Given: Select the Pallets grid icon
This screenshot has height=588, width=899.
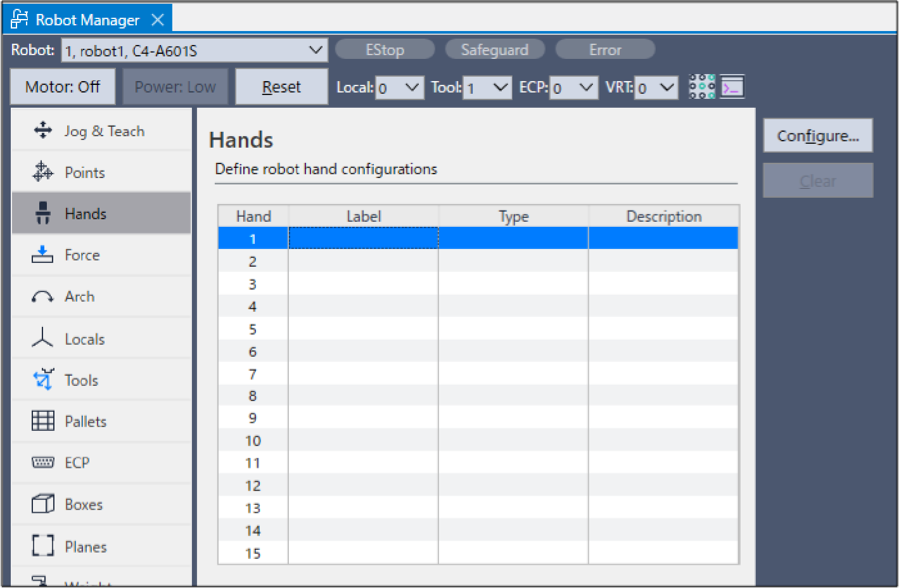Looking at the screenshot, I should click(x=43, y=421).
